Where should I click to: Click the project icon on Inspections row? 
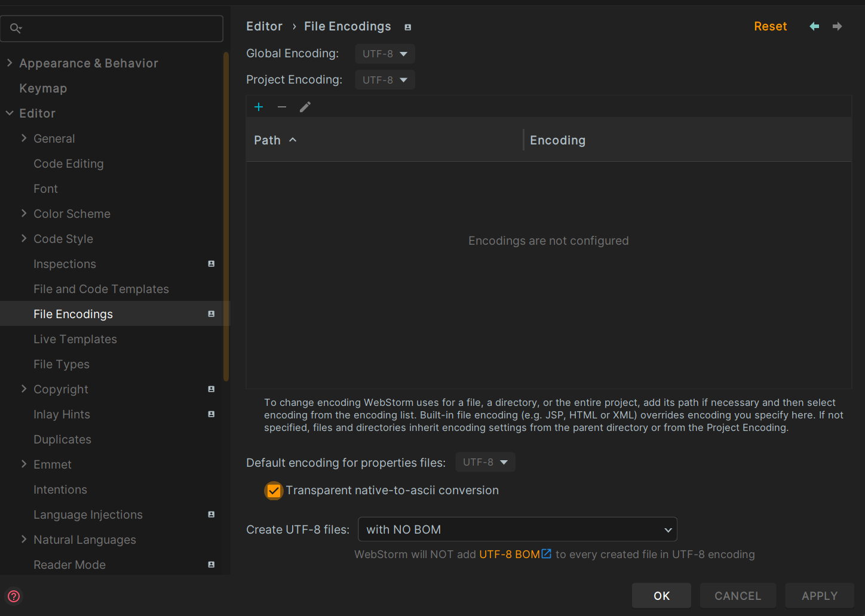tap(211, 264)
